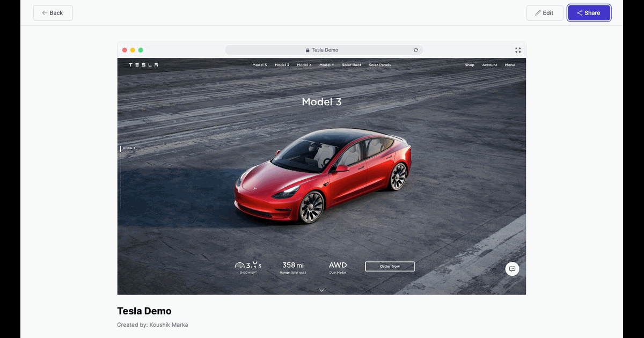This screenshot has width=644, height=338.
Task: Click the Share button
Action: click(589, 13)
